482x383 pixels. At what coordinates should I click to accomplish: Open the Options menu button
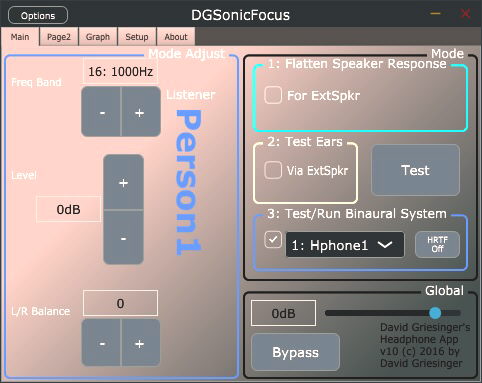38,16
